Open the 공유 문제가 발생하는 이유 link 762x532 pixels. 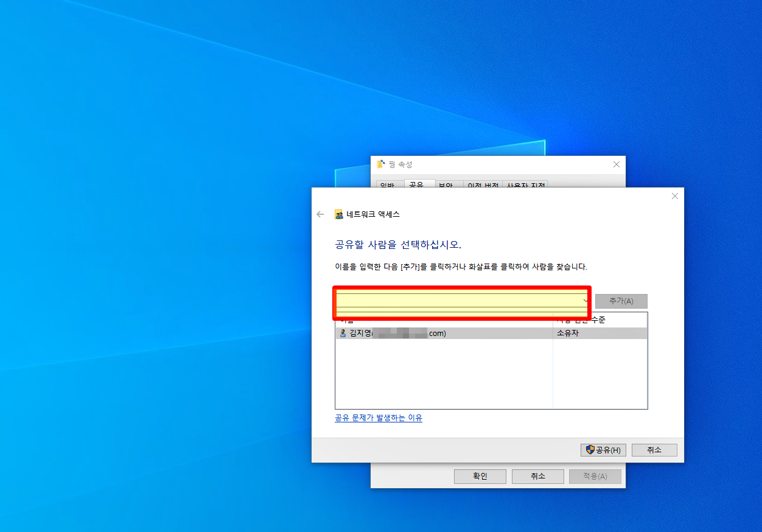[379, 418]
